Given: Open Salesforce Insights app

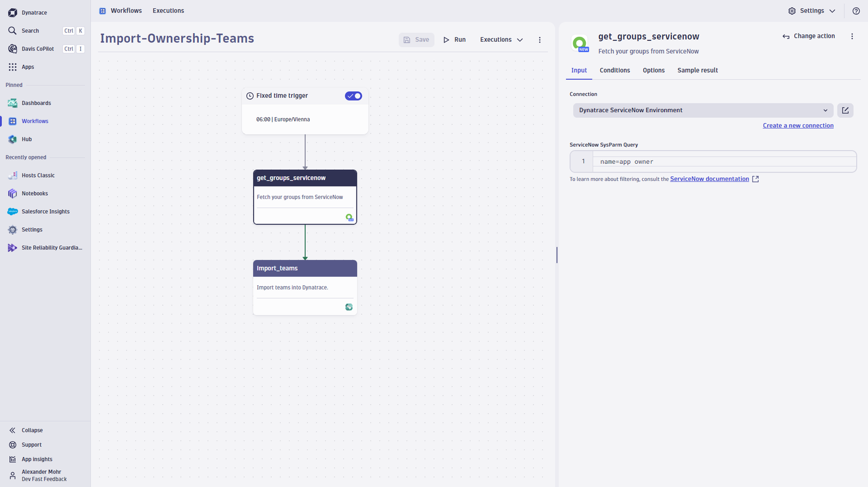Looking at the screenshot, I should (x=46, y=212).
